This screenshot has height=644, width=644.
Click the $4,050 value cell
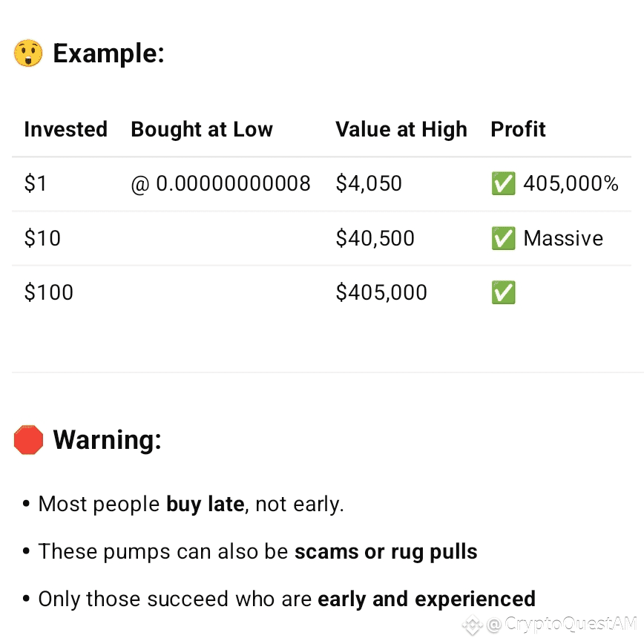click(369, 183)
